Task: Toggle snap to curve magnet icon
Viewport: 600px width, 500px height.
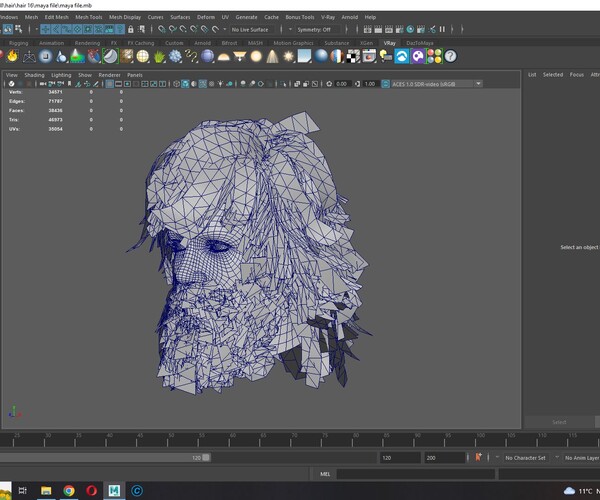Action: [172, 29]
